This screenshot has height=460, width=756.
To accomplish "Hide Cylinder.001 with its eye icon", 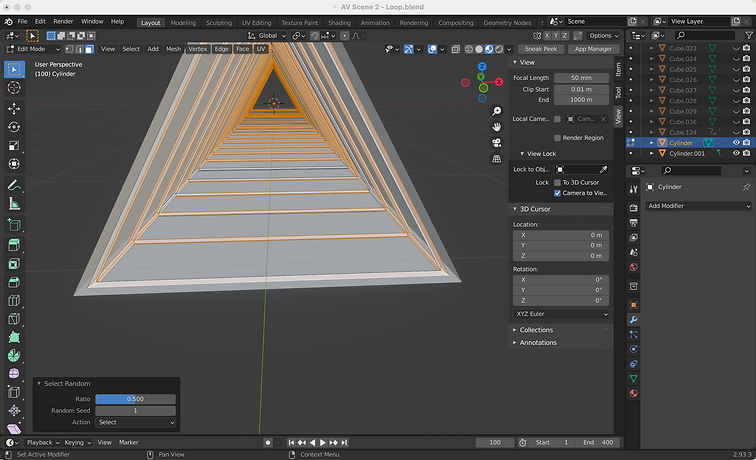I will pyautogui.click(x=736, y=153).
